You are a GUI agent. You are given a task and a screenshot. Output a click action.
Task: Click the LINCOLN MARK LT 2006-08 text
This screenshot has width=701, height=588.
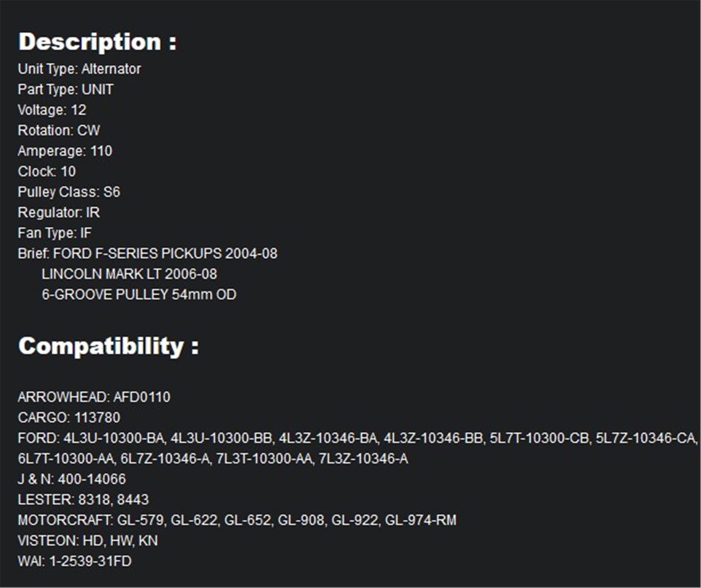point(129,274)
